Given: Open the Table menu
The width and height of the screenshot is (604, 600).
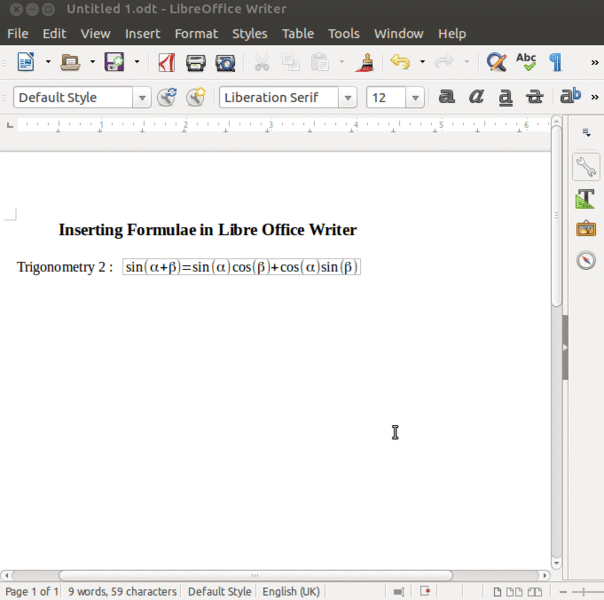Looking at the screenshot, I should click(298, 34).
